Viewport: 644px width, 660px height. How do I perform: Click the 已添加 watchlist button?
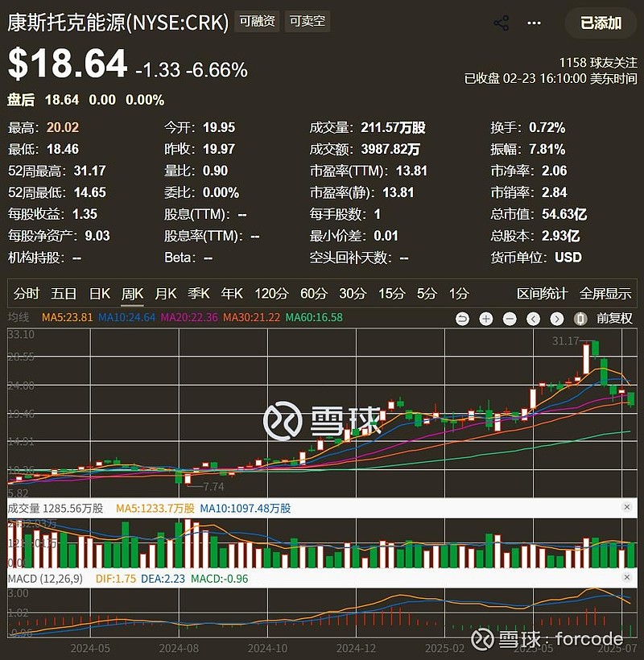(x=601, y=23)
